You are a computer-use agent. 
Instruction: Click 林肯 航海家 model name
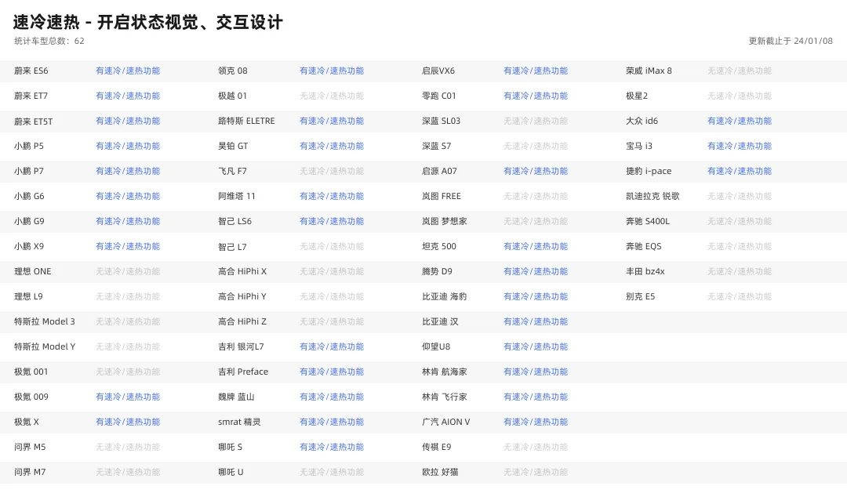pos(444,372)
